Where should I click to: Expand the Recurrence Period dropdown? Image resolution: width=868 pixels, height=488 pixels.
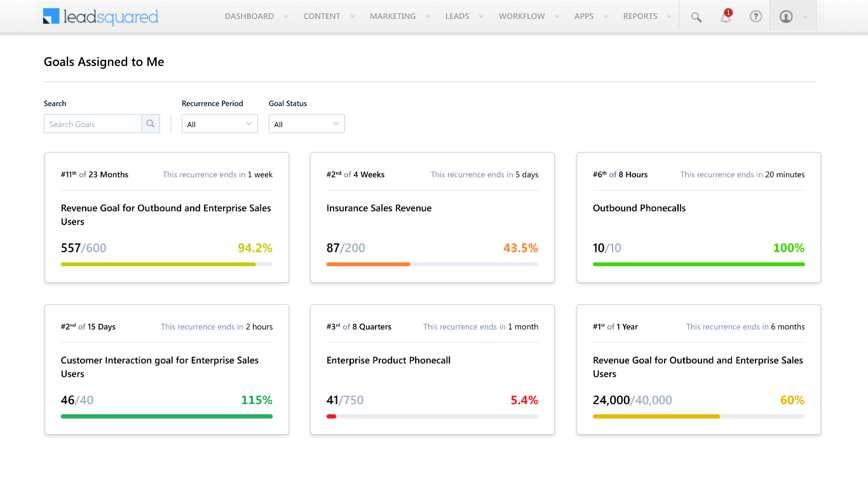[x=219, y=124]
